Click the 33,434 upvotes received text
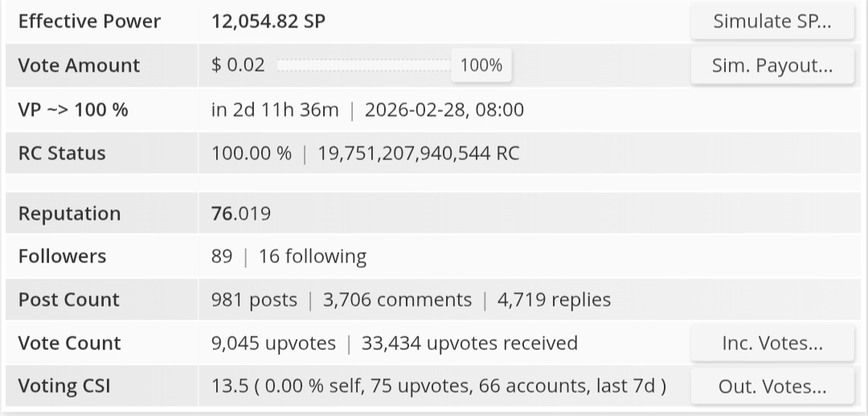The width and height of the screenshot is (868, 416). point(469,343)
